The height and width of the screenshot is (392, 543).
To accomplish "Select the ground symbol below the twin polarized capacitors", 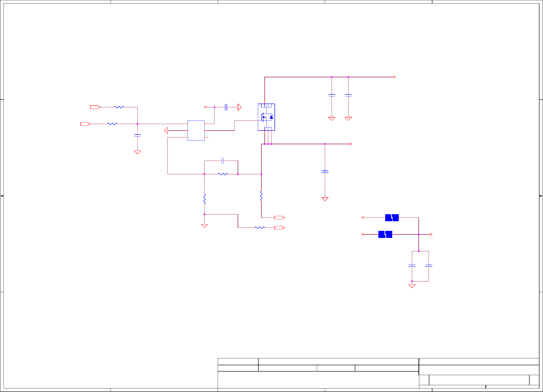I will pyautogui.click(x=412, y=286).
